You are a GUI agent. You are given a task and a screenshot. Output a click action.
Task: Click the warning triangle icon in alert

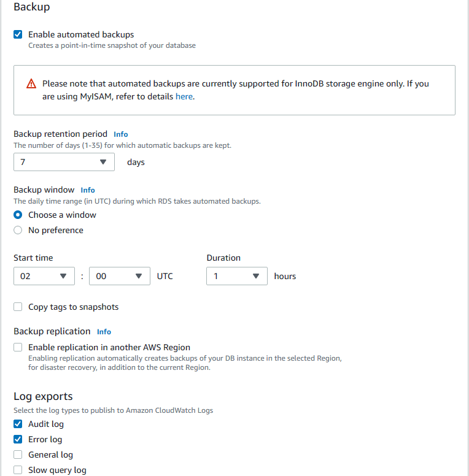coord(31,84)
